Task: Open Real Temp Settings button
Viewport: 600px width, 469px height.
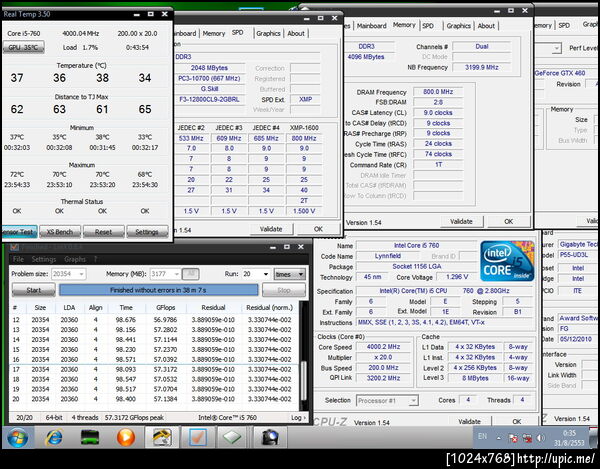Action: pos(147,232)
